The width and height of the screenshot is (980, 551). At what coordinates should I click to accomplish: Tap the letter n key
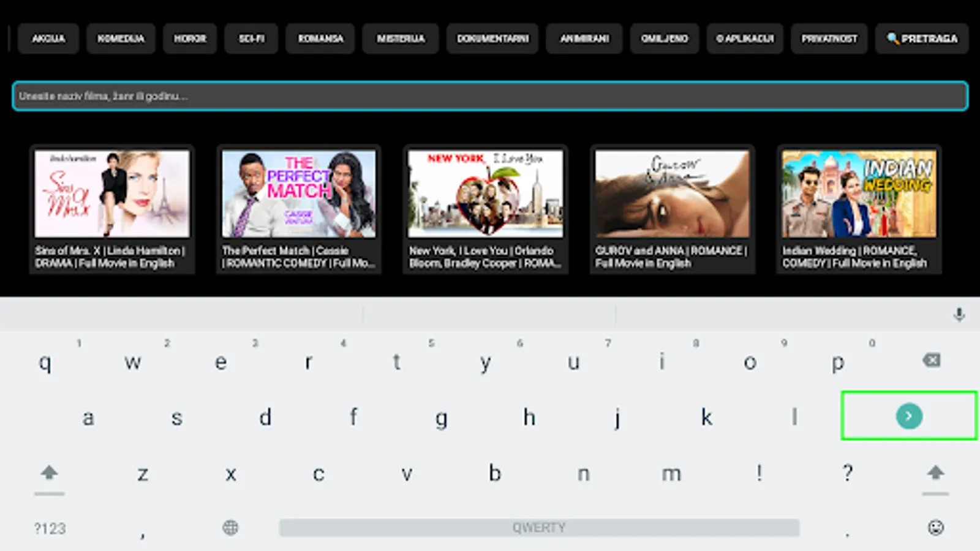coord(584,474)
